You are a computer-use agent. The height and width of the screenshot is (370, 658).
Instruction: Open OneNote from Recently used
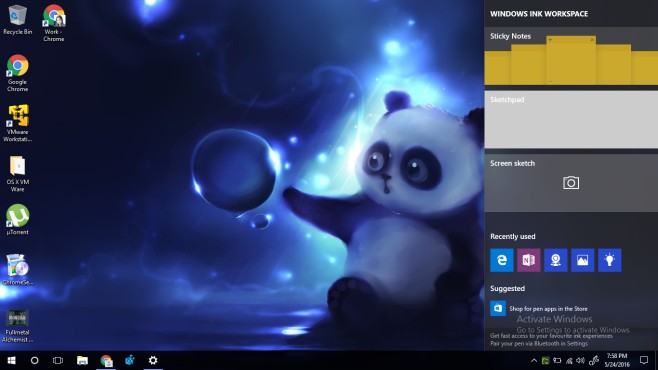[529, 260]
